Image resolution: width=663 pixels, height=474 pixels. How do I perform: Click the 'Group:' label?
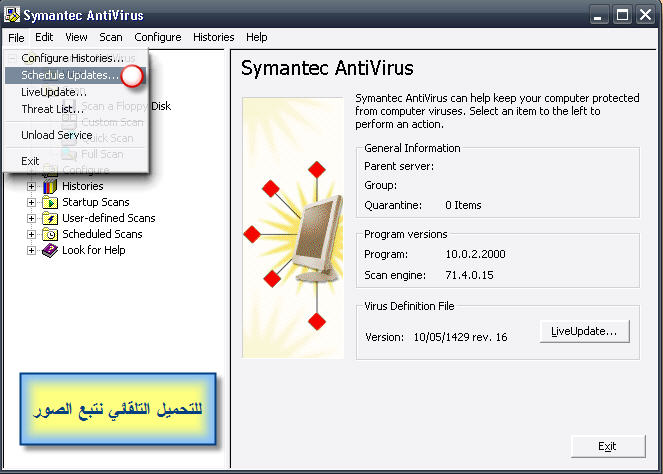click(x=381, y=186)
